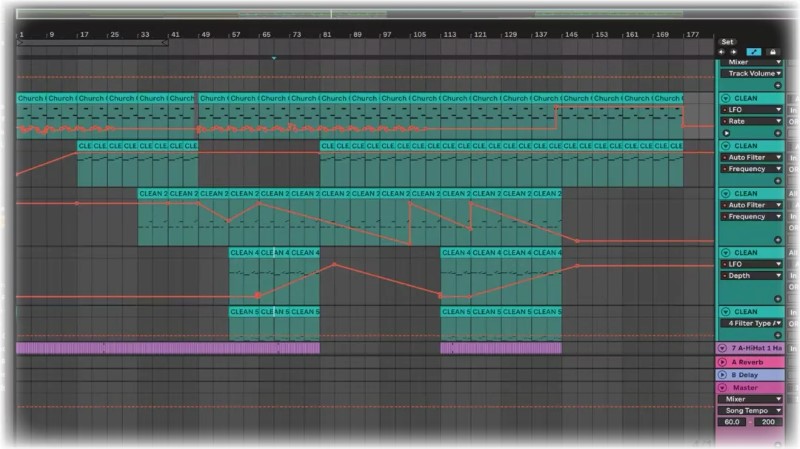Fold the CLEAN track with LFO Rate
Viewport: 800px width, 449px height.
click(725, 98)
